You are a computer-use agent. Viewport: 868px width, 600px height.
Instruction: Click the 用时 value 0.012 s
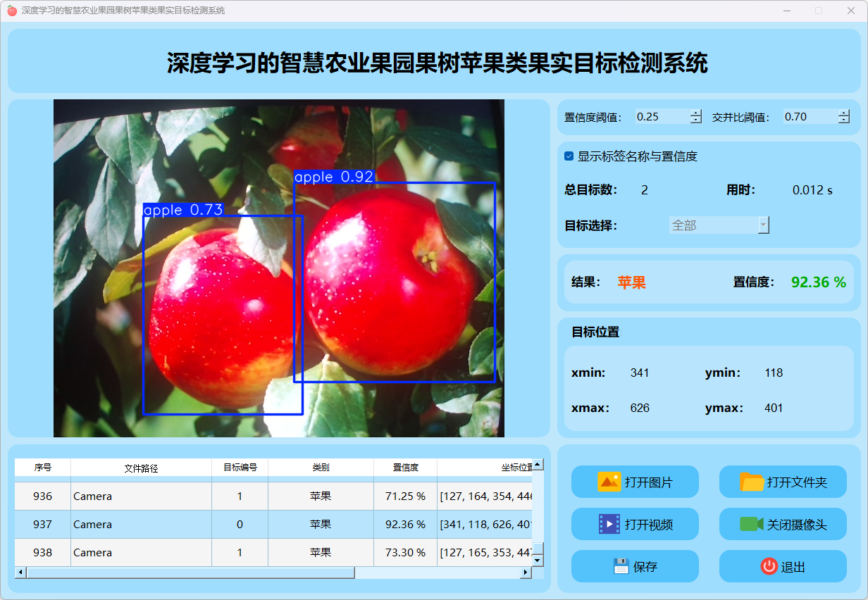tap(812, 190)
